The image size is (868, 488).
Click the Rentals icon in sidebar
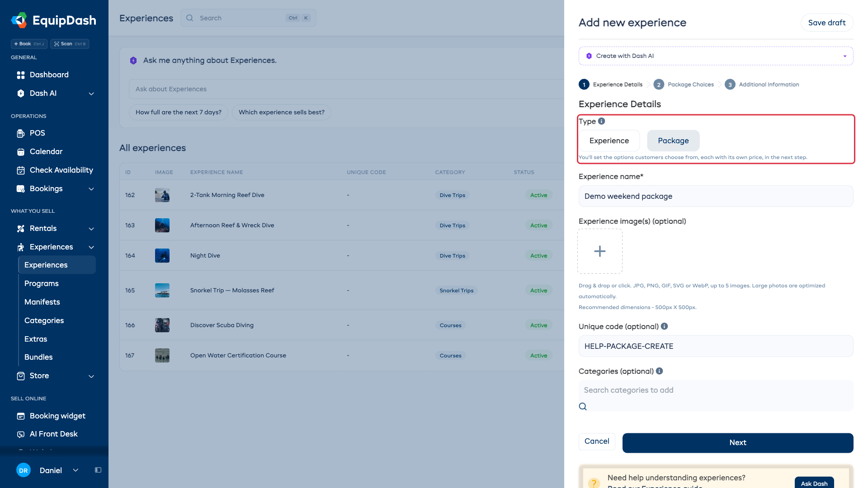coord(21,229)
